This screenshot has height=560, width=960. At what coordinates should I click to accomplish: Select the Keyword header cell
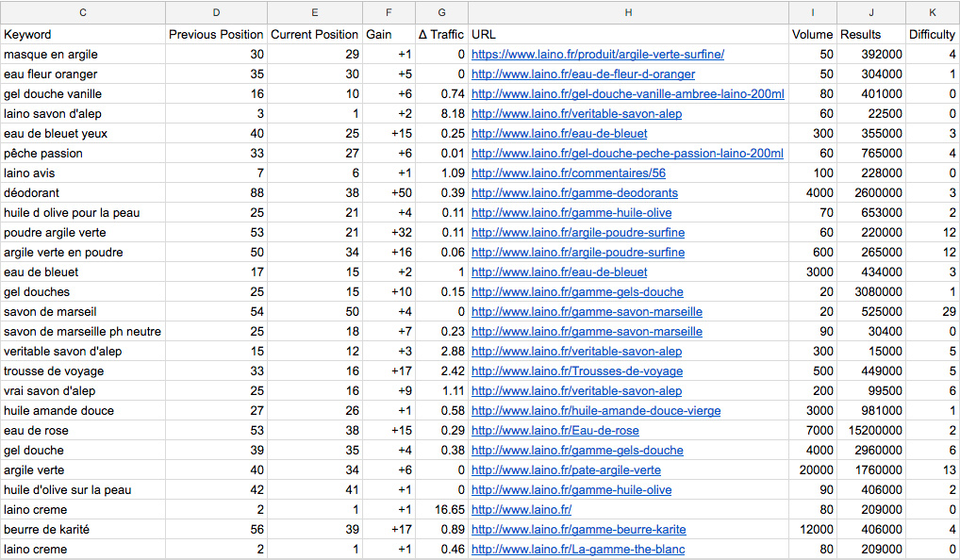[x=83, y=34]
